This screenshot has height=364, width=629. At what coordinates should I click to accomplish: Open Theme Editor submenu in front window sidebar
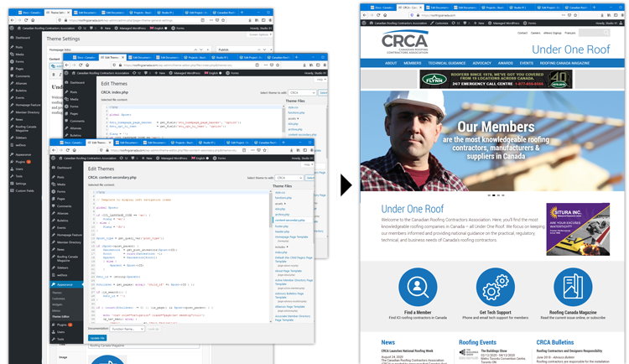60,317
